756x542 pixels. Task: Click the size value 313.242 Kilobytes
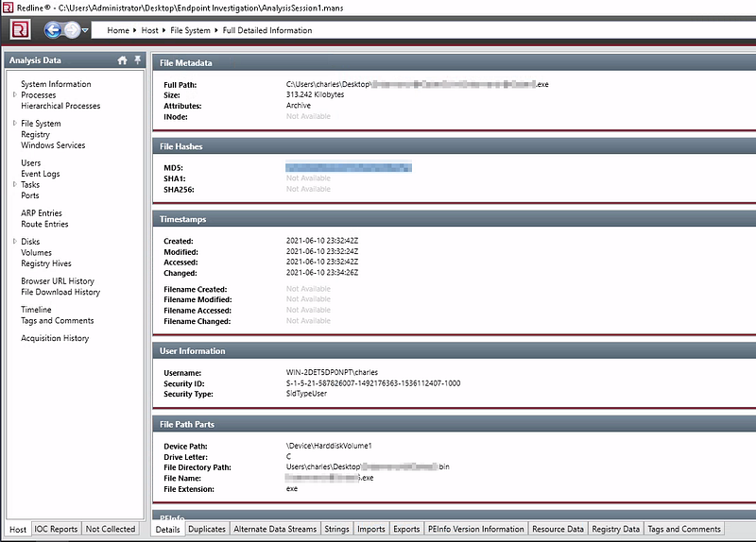[x=315, y=94]
